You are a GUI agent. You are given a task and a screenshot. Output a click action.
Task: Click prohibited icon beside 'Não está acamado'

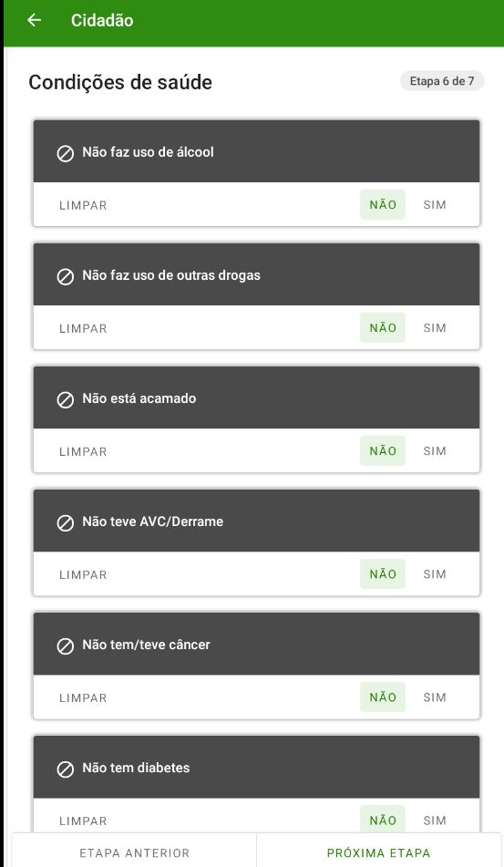pyautogui.click(x=66, y=400)
